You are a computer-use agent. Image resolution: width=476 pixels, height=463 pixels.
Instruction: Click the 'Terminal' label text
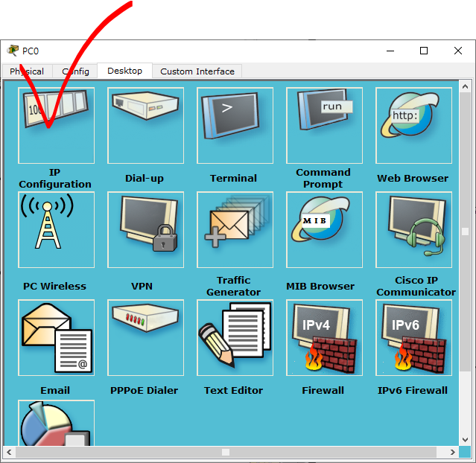tap(233, 178)
